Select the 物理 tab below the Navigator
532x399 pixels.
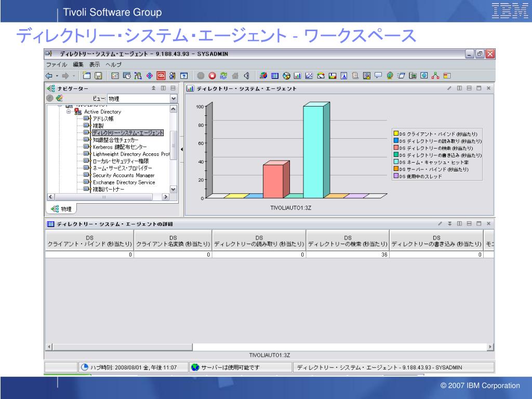coord(61,209)
